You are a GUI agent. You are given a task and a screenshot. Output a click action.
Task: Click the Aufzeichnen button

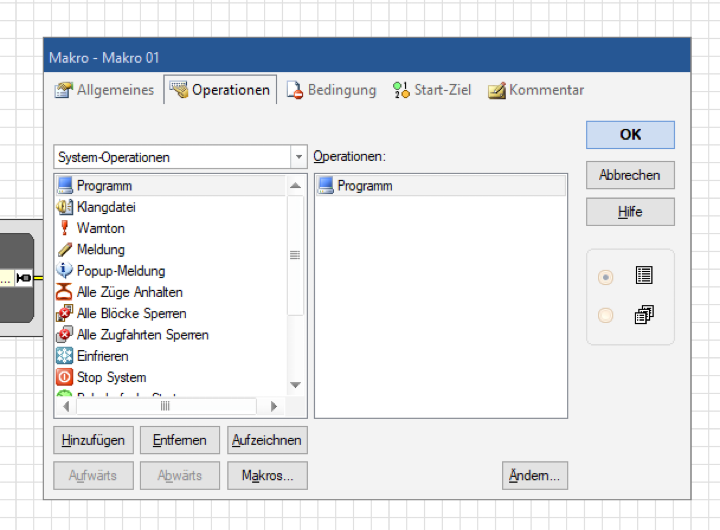pos(267,440)
